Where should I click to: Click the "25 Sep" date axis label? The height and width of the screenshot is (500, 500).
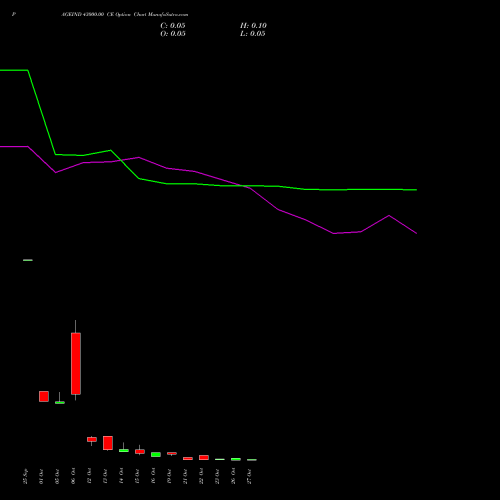coord(26,476)
